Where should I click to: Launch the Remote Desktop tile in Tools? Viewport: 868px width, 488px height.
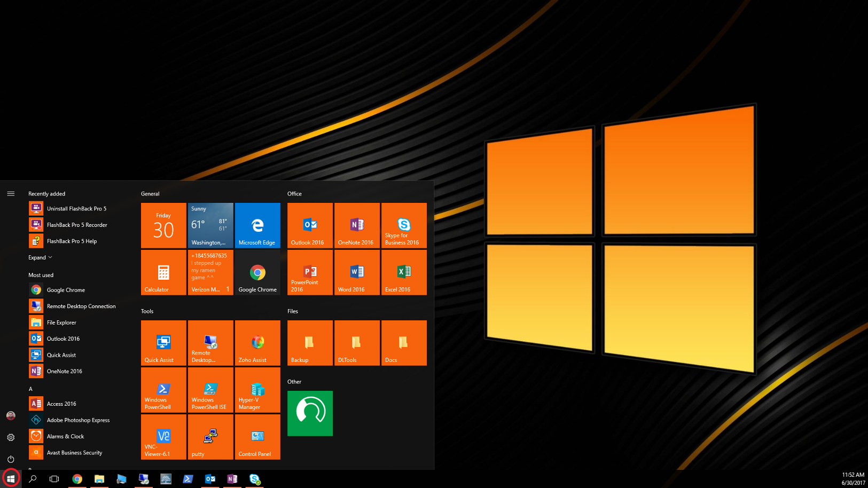[x=210, y=343]
